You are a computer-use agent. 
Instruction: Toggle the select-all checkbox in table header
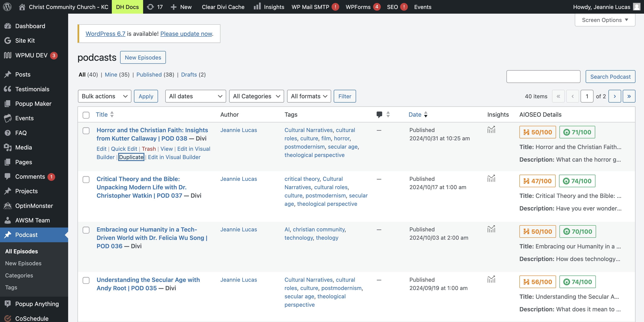[x=86, y=115]
